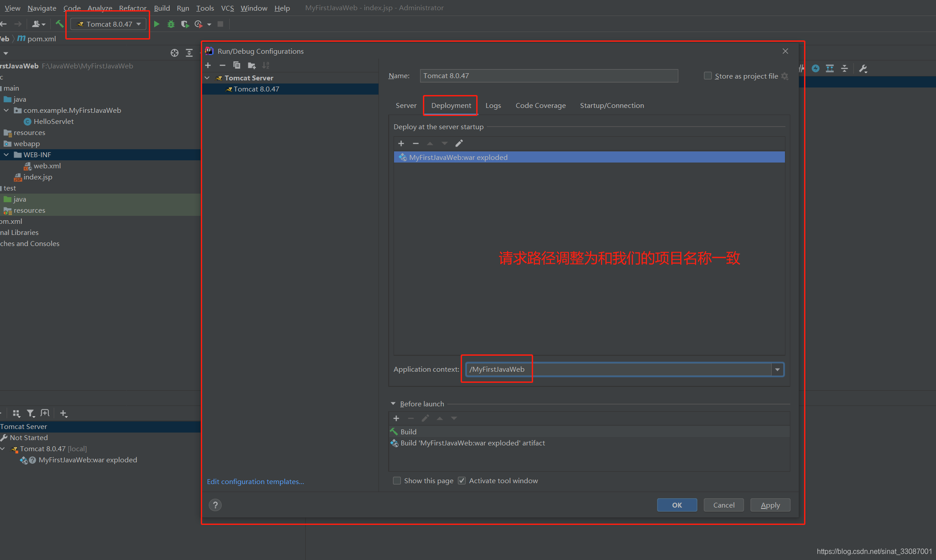Click the forward navigation arrow in toolbar
Image resolution: width=936 pixels, height=560 pixels.
pyautogui.click(x=18, y=24)
